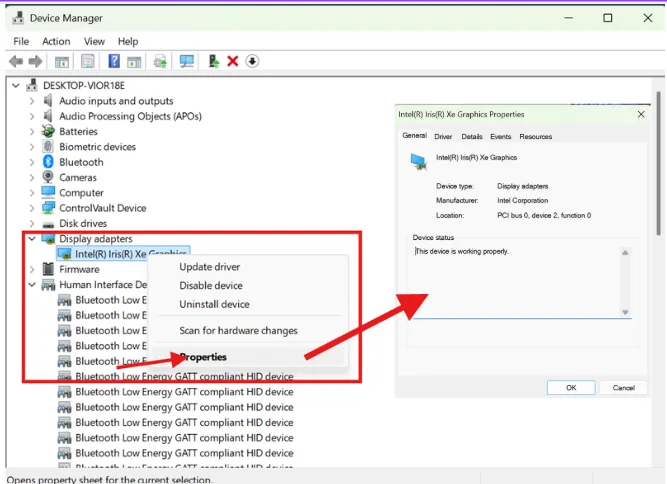Click the Computer category monitor icon
The width and height of the screenshot is (667, 484).
(x=48, y=192)
